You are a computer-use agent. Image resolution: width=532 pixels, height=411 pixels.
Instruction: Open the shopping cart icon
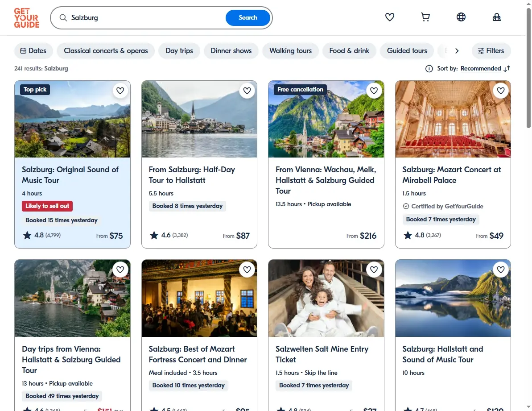click(425, 17)
